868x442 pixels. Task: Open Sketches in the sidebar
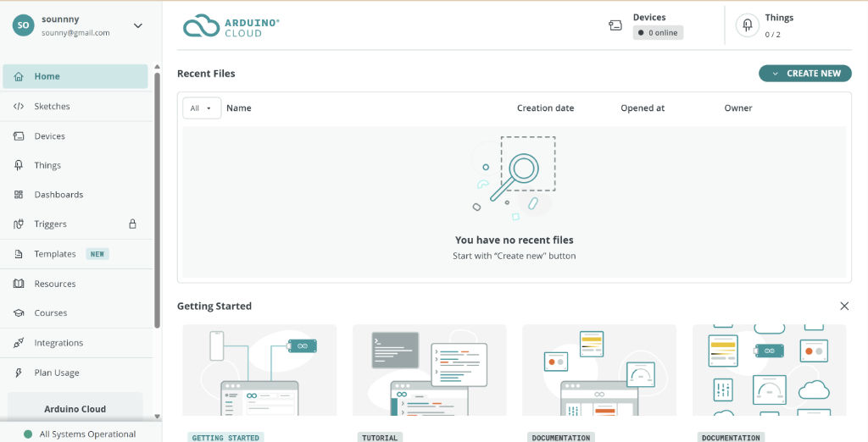click(x=77, y=106)
